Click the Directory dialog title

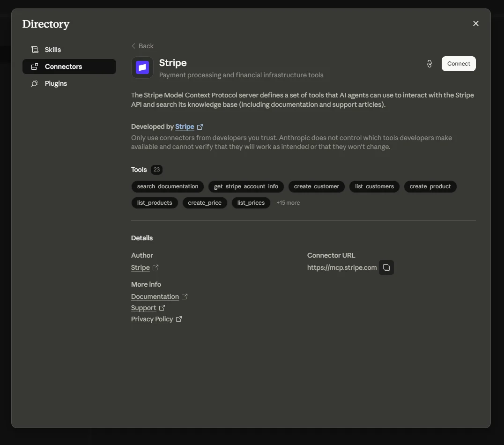click(x=46, y=24)
